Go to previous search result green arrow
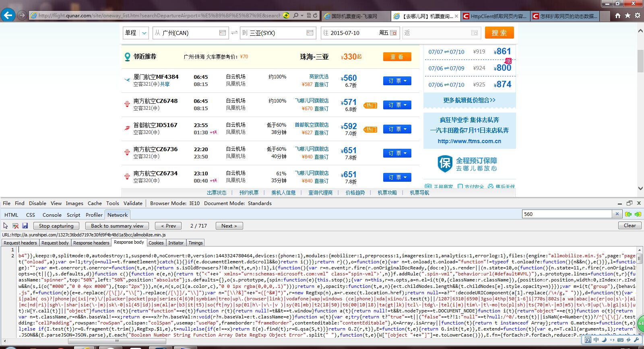 [628, 214]
